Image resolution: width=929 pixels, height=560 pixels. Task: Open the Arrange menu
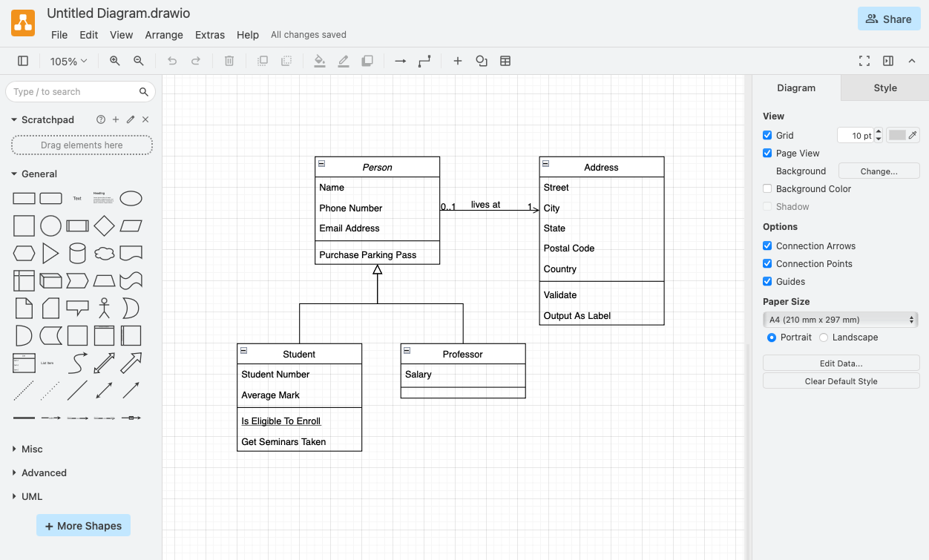[x=164, y=35]
